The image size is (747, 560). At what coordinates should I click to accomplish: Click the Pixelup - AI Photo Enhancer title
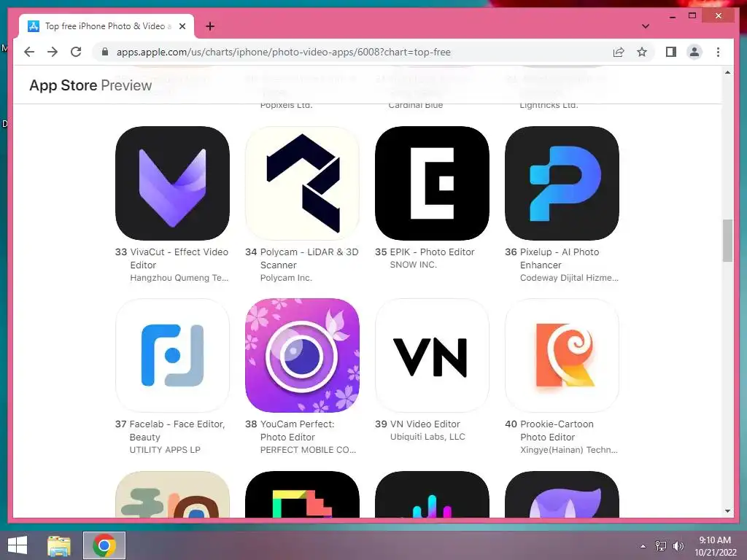pos(560,259)
